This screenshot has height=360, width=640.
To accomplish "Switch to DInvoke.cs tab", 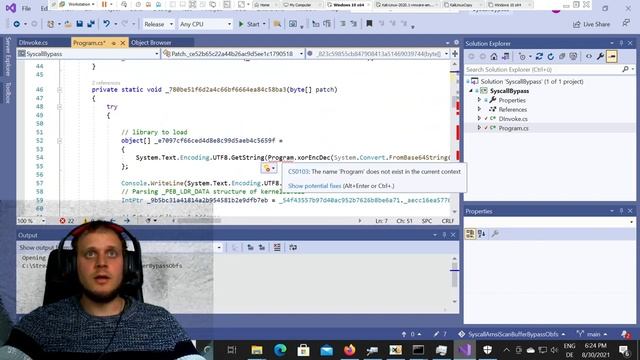I will 33,42.
